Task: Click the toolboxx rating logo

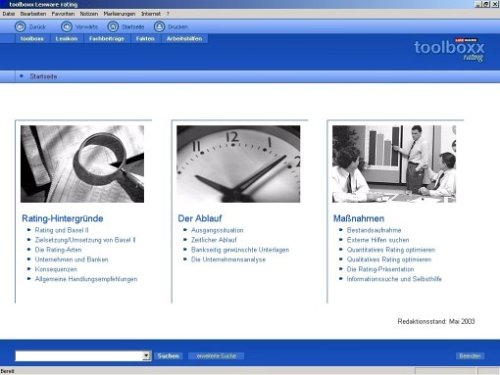Action: 449,49
